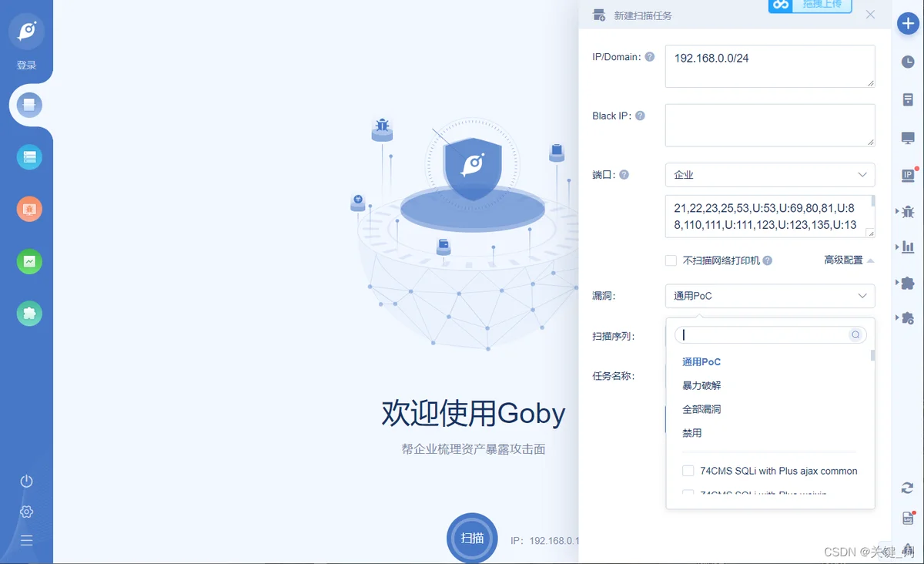Open the 漏洞 通用PoC dropdown
This screenshot has height=564, width=924.
(770, 296)
